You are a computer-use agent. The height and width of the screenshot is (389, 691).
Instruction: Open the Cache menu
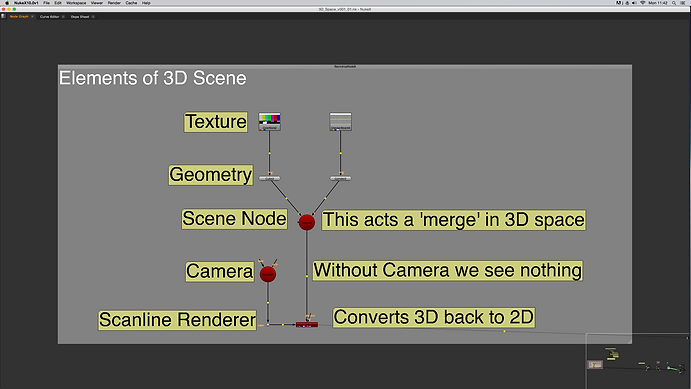point(131,3)
